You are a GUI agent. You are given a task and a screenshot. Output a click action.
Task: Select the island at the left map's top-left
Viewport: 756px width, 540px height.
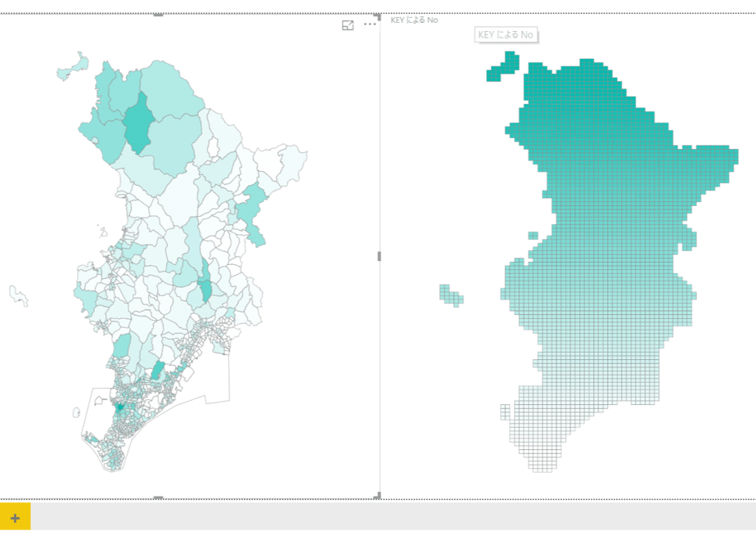click(x=74, y=66)
